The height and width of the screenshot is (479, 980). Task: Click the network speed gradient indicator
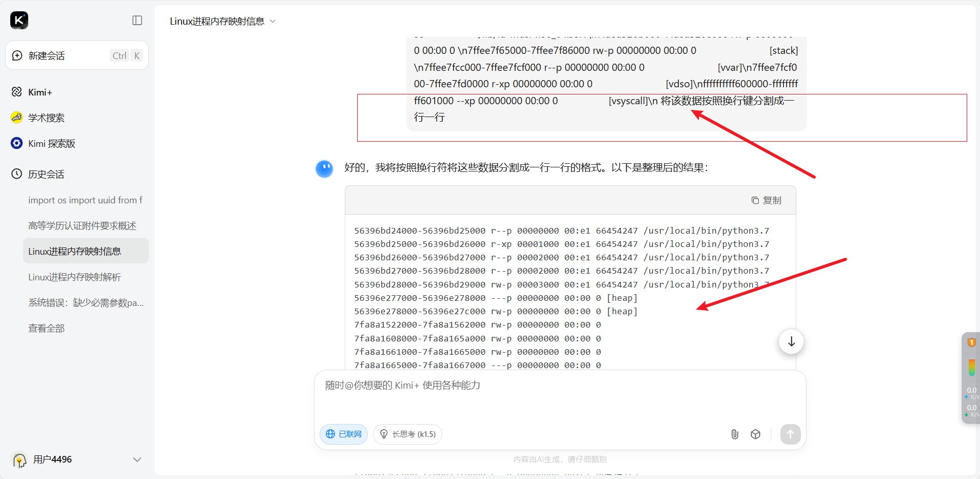(971, 367)
